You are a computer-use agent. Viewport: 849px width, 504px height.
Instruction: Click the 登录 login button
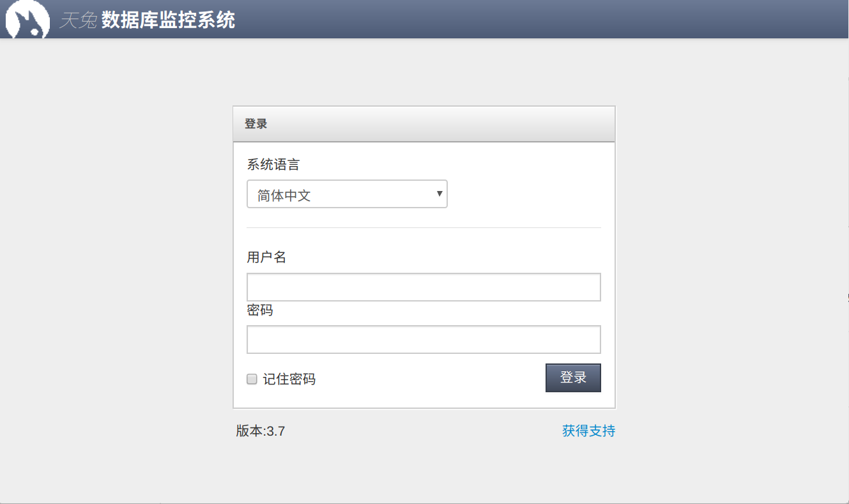572,378
